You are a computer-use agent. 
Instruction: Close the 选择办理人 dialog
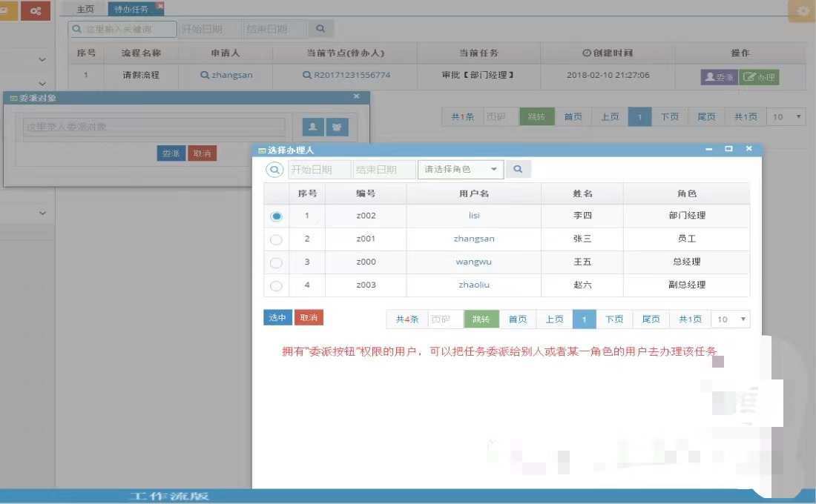(749, 149)
